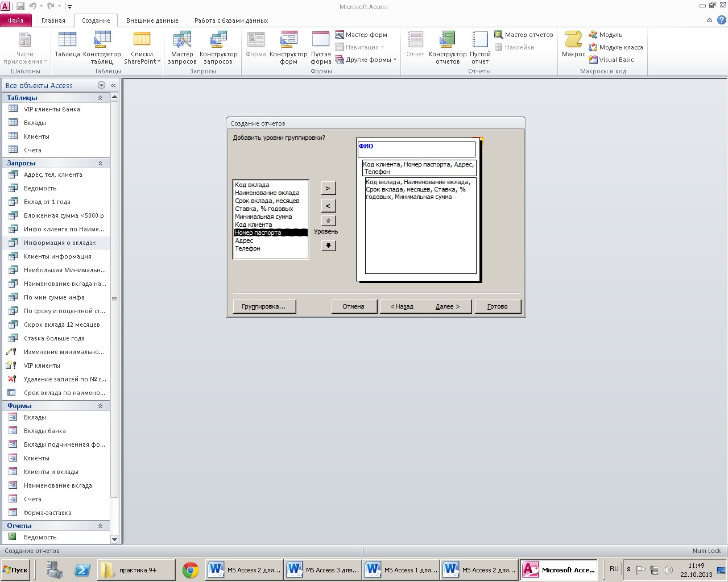728x582 pixels.
Task: Click the RU language indicator
Action: click(614, 569)
